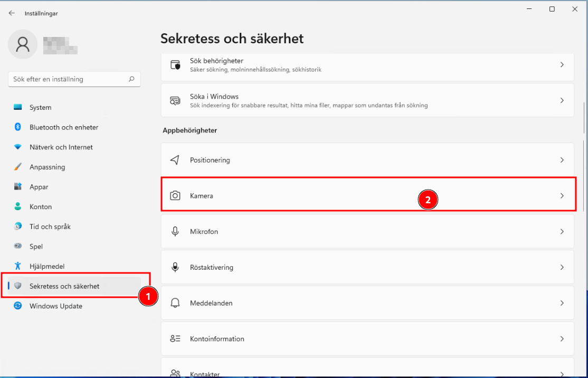This screenshot has height=378, width=588.
Task: Expand the Meddelanden chevron
Action: point(562,303)
